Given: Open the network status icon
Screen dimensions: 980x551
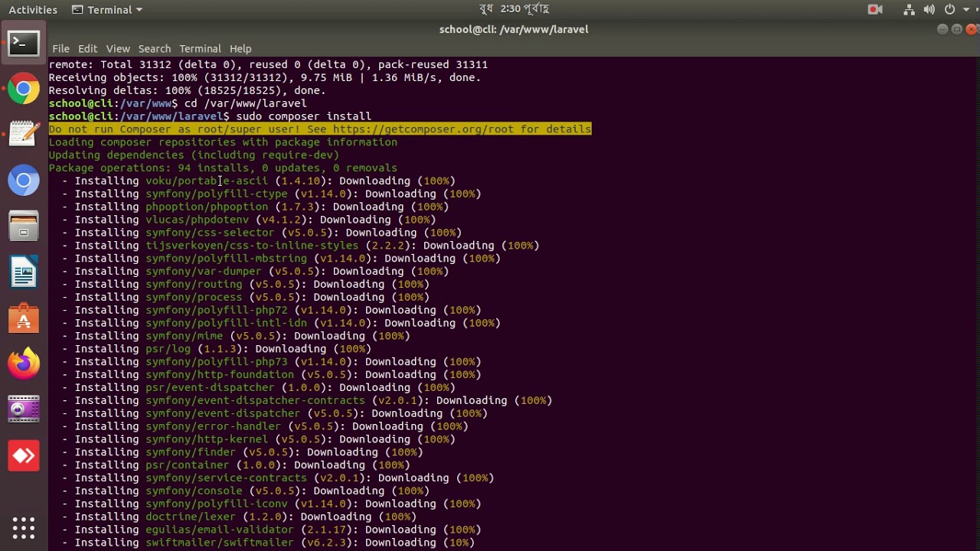Looking at the screenshot, I should pos(909,9).
